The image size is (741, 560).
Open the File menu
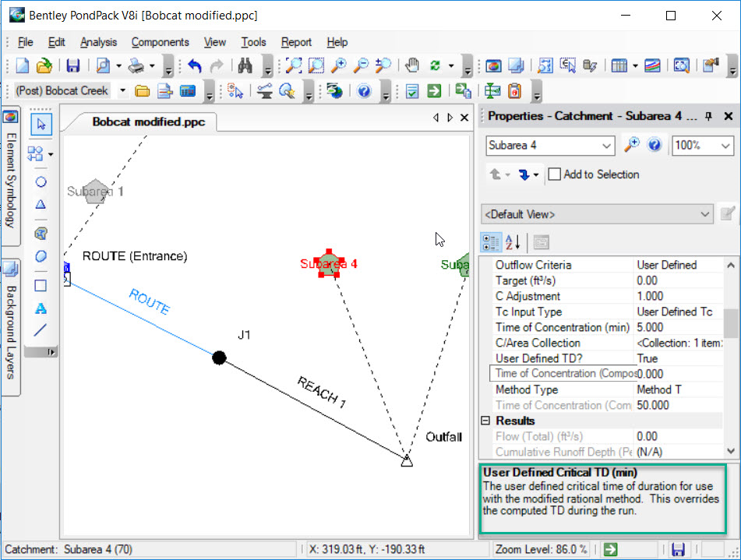click(x=26, y=42)
